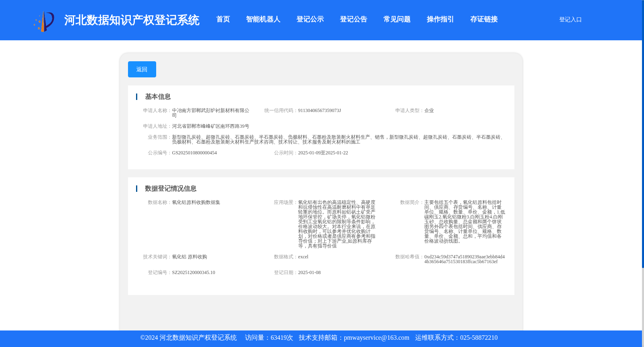Viewport: 644px width, 347px height.
Task: Select the data hash value starting 0xd234c59d
Action: coord(464,259)
